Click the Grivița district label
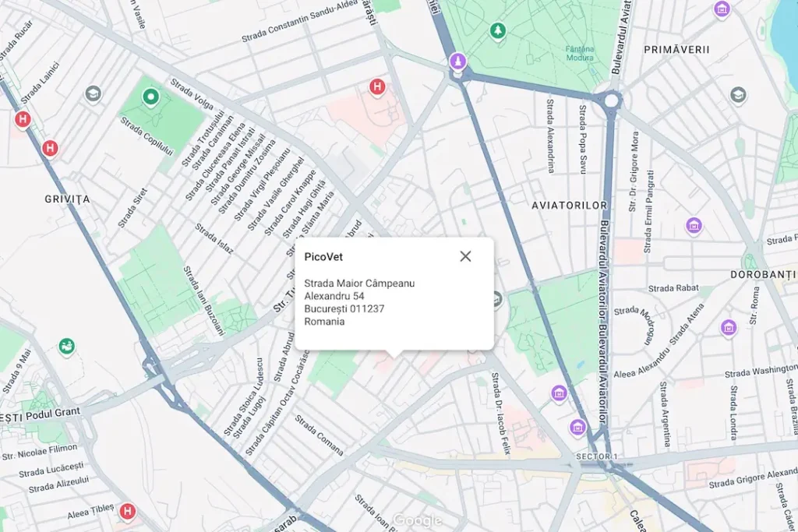Image resolution: width=798 pixels, height=532 pixels. tap(67, 199)
